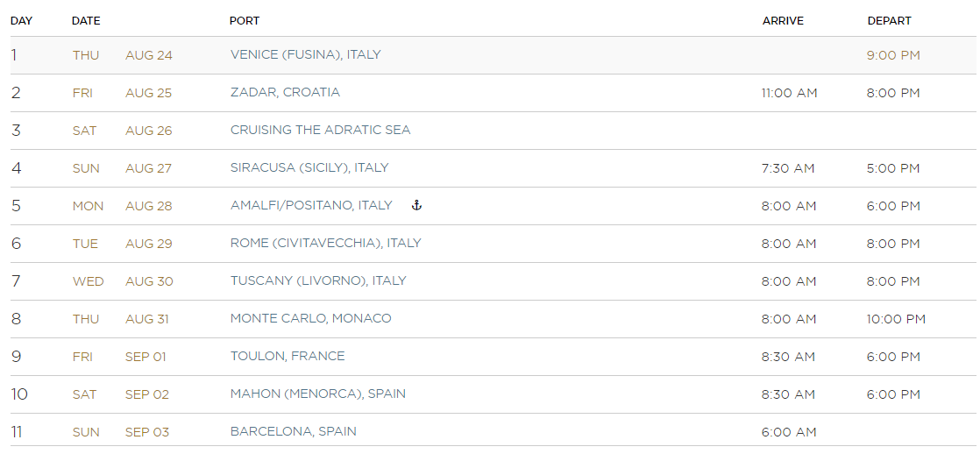Select SEP 03 date on day 11
This screenshot has height=454, width=980.
coord(147,432)
